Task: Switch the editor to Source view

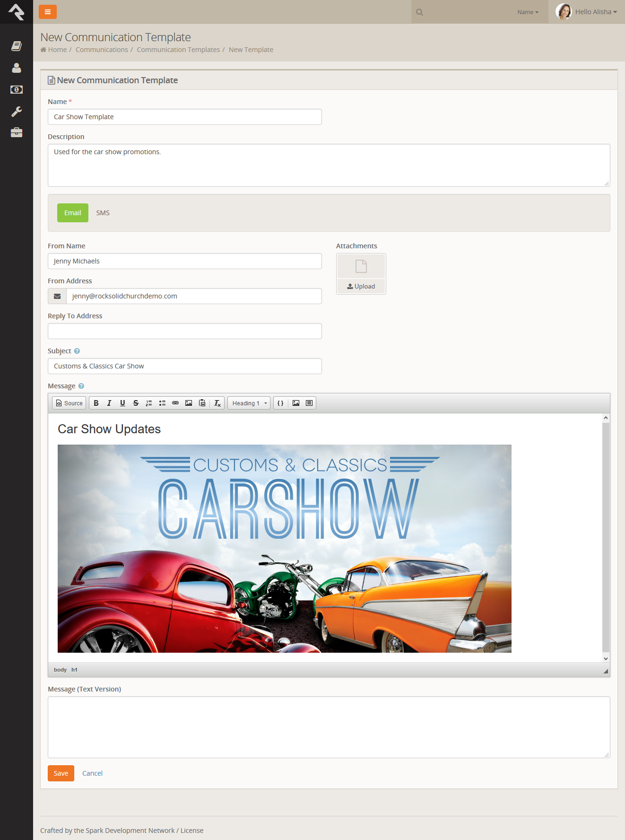Action: tap(69, 403)
